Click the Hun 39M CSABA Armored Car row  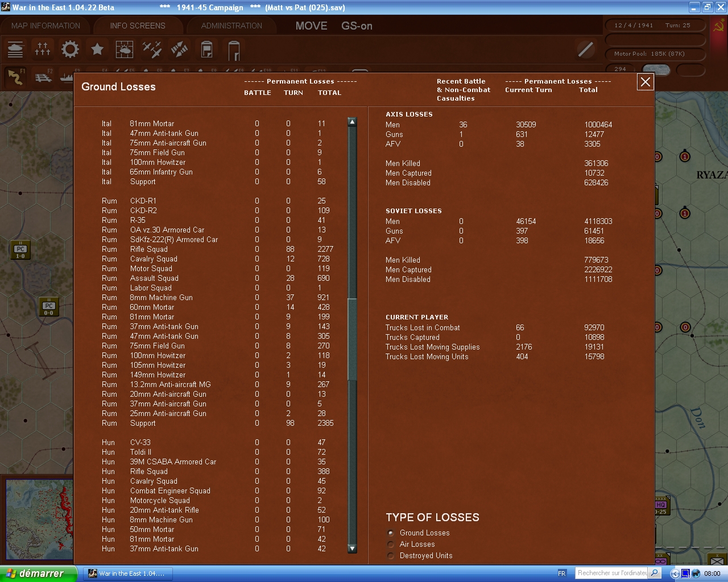coord(218,462)
